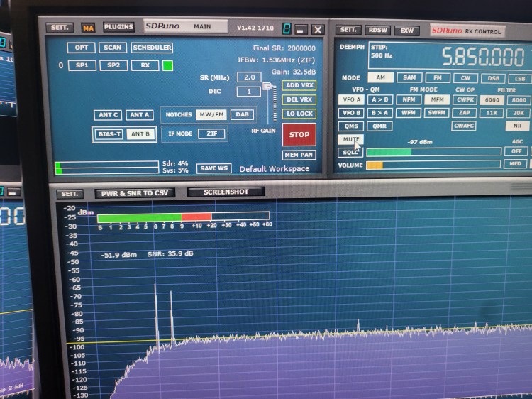Click ADD VRX button

pyautogui.click(x=299, y=85)
